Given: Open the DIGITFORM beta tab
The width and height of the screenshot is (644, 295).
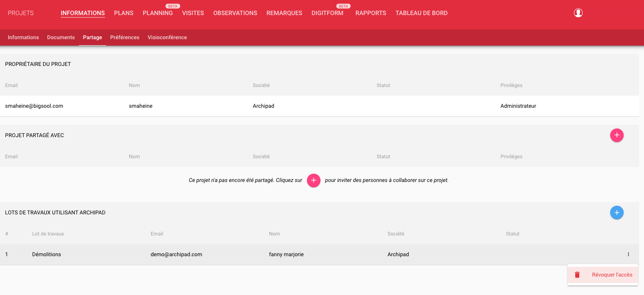Looking at the screenshot, I should (327, 13).
